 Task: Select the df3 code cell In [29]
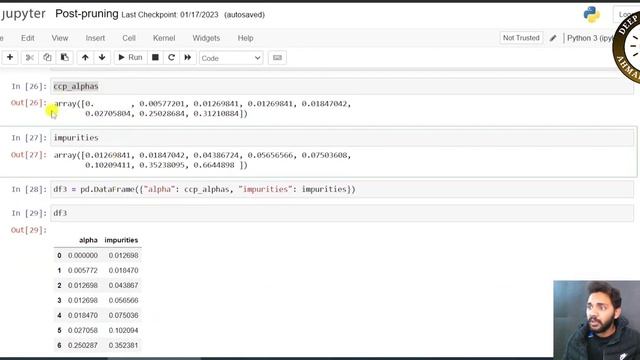342,213
